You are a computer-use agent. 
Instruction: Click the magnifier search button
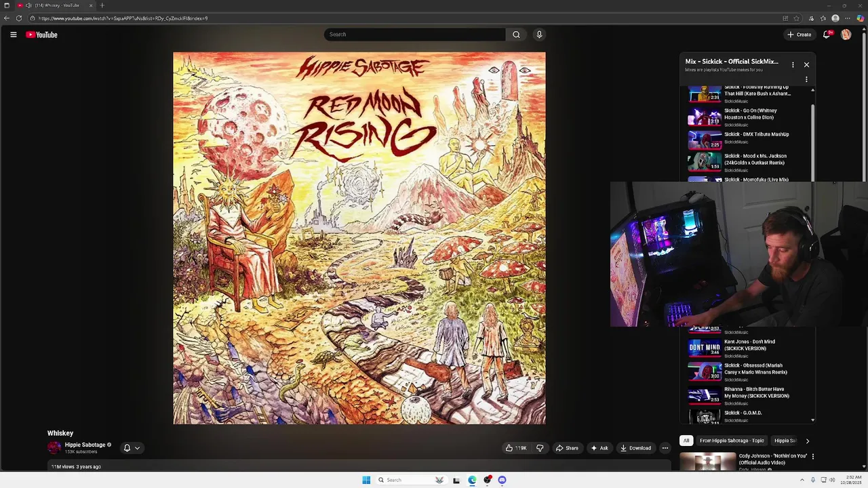pyautogui.click(x=516, y=35)
